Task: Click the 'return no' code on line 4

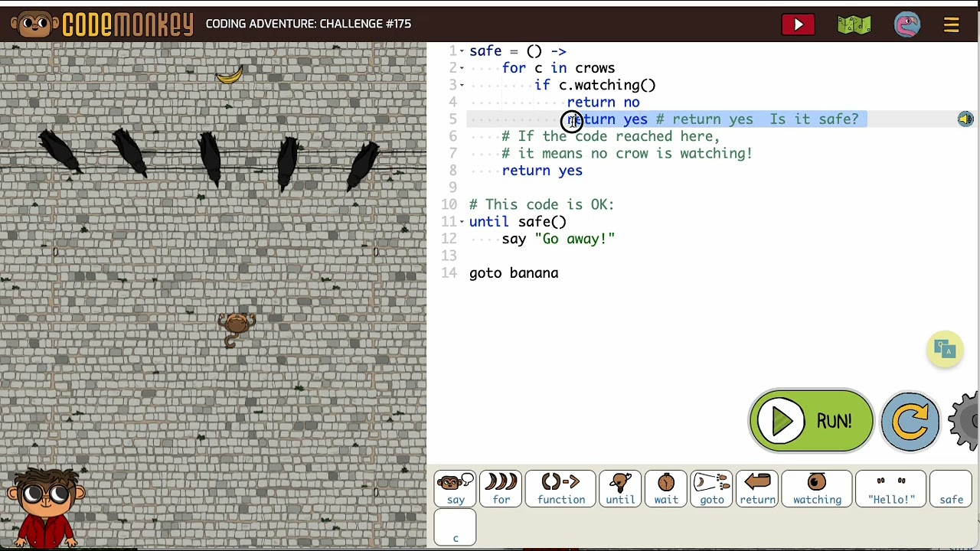Action: (x=603, y=103)
